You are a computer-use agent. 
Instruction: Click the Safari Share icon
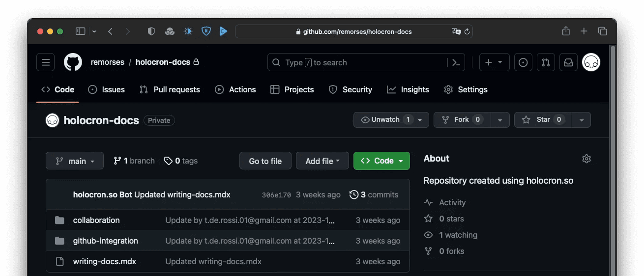[x=566, y=31]
